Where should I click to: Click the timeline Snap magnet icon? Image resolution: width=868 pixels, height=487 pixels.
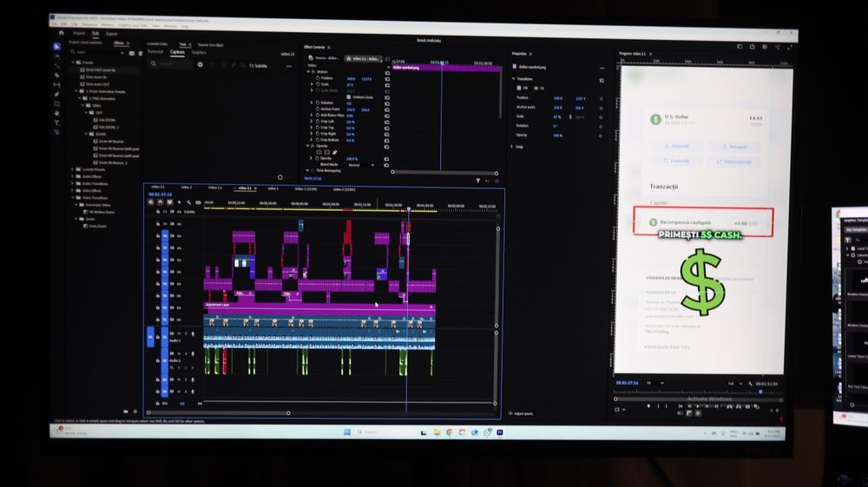[160, 202]
